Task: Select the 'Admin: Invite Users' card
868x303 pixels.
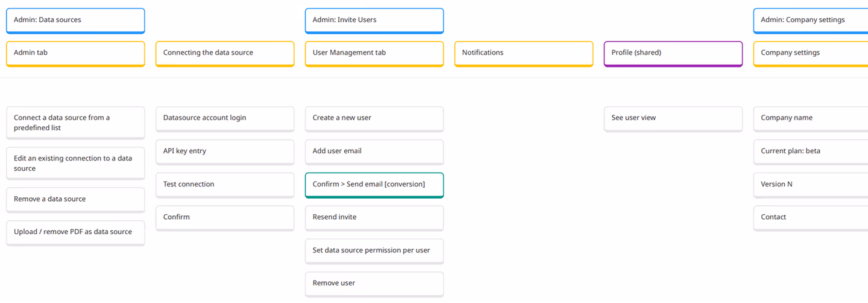Action: 374,21
